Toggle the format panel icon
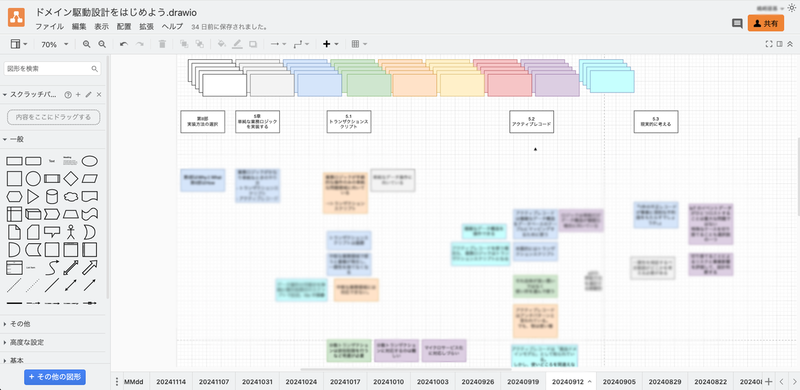This screenshot has height=390, width=800. [780, 44]
